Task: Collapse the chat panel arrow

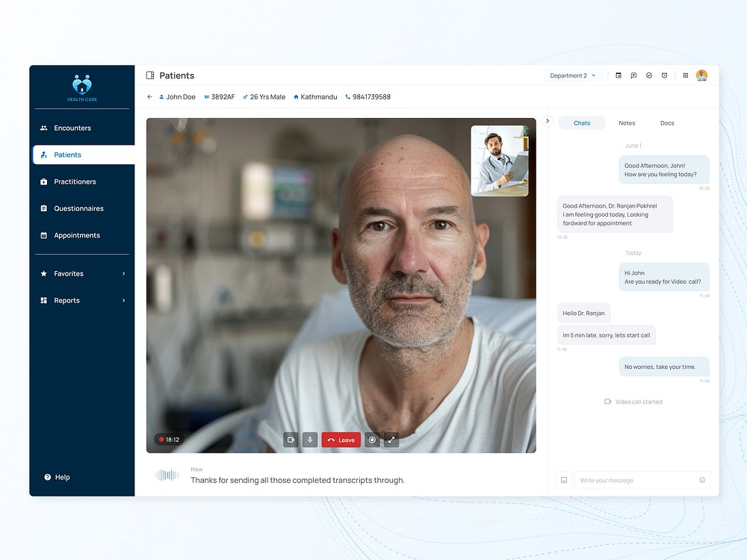Action: 548,121
